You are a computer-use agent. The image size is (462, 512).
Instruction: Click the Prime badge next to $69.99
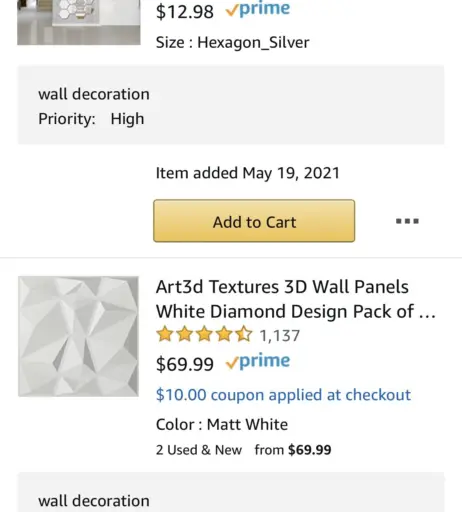tap(258, 361)
